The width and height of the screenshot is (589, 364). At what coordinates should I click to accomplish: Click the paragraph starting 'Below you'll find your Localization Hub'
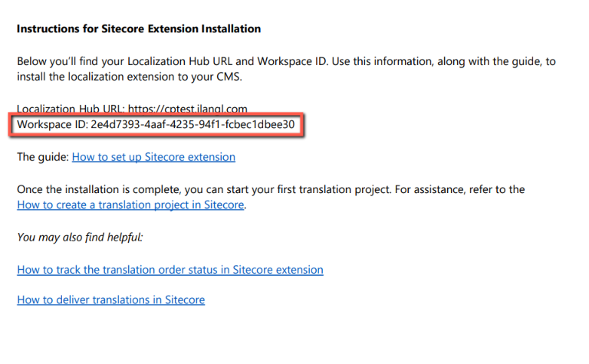coord(286,69)
